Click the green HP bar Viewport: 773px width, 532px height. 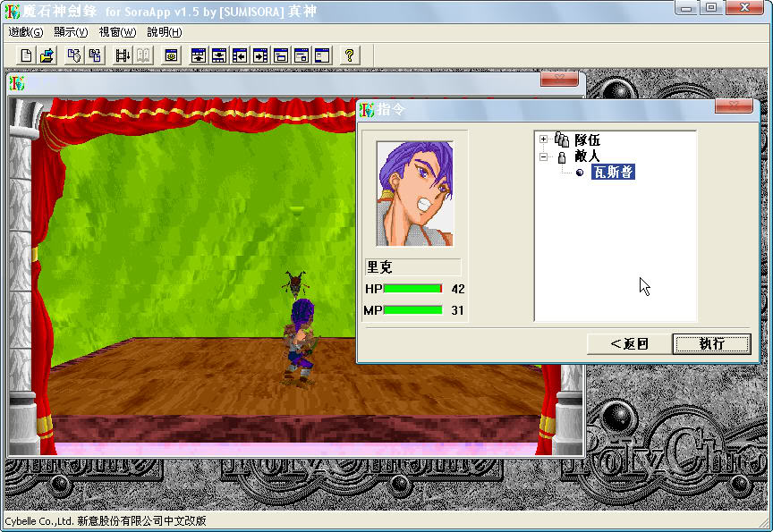(x=412, y=289)
